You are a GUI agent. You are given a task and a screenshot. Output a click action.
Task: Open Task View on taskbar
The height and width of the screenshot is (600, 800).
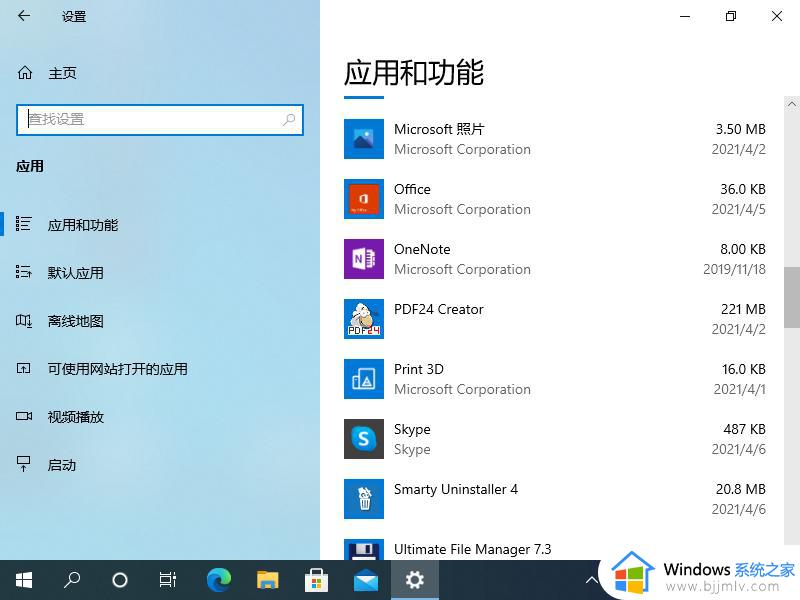click(x=168, y=580)
